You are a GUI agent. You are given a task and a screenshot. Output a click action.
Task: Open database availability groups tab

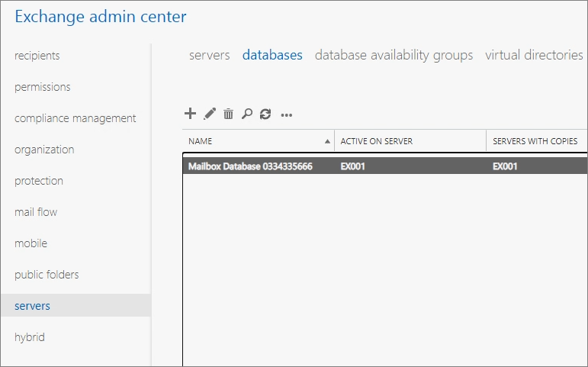tap(394, 56)
